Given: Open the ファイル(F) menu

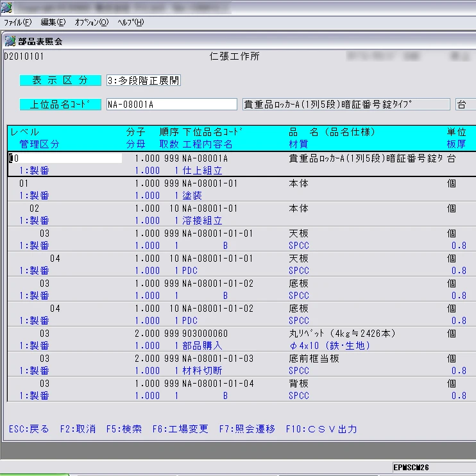Looking at the screenshot, I should (18, 22).
